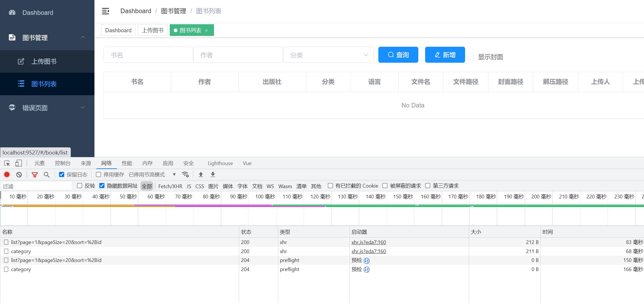Viewport: 644px width, 303px height.
Task: Open the Vue DevTools tab
Action: (247, 163)
